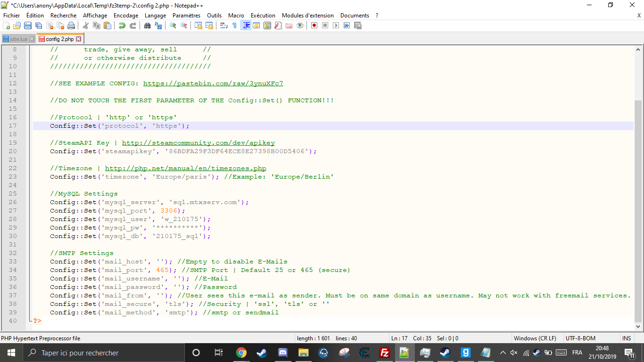Screen dimensions: 644x362
Task: Open the steamcommunity.com apikey link
Action: pos(198,143)
